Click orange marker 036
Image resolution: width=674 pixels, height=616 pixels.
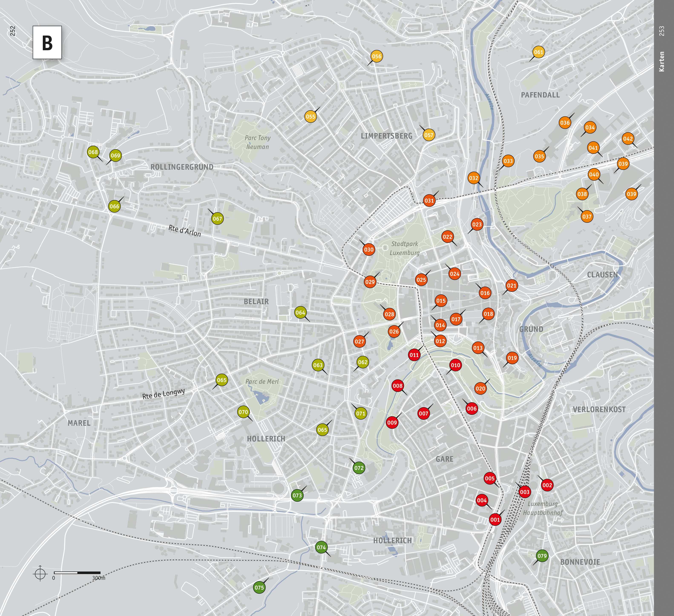coord(565,123)
